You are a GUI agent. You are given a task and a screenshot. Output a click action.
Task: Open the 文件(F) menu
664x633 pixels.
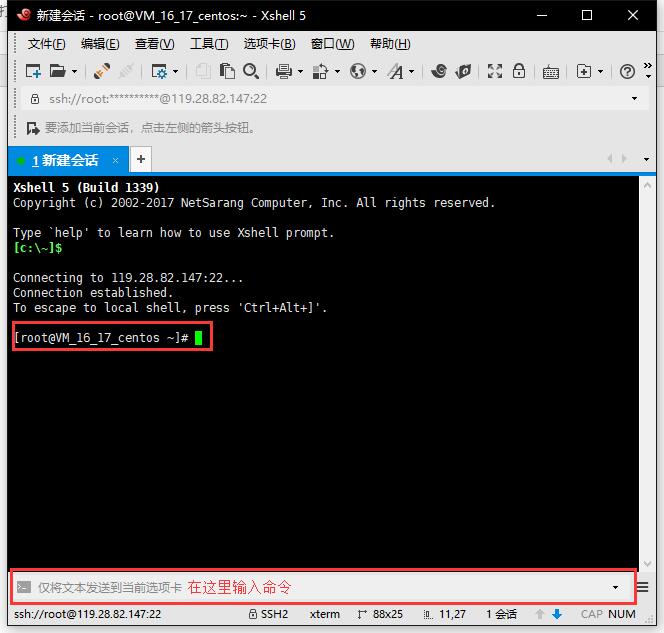[x=46, y=44]
